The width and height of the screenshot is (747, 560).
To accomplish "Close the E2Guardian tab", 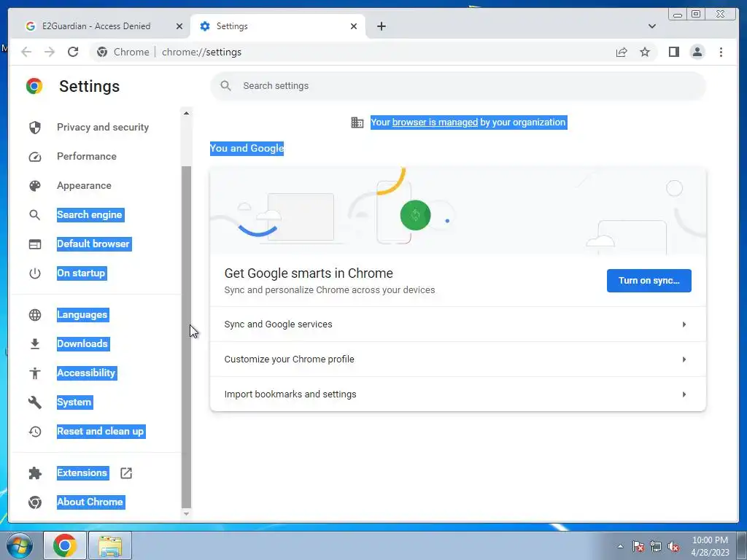I will 179,26.
